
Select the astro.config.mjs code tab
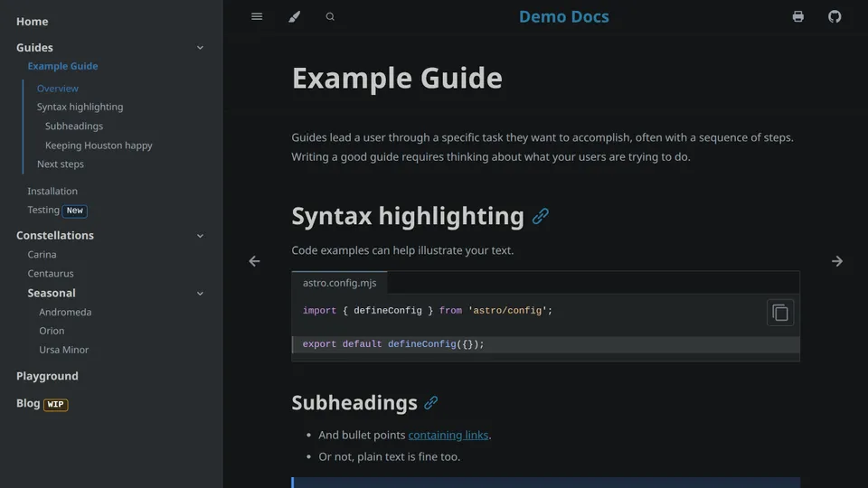tap(339, 283)
